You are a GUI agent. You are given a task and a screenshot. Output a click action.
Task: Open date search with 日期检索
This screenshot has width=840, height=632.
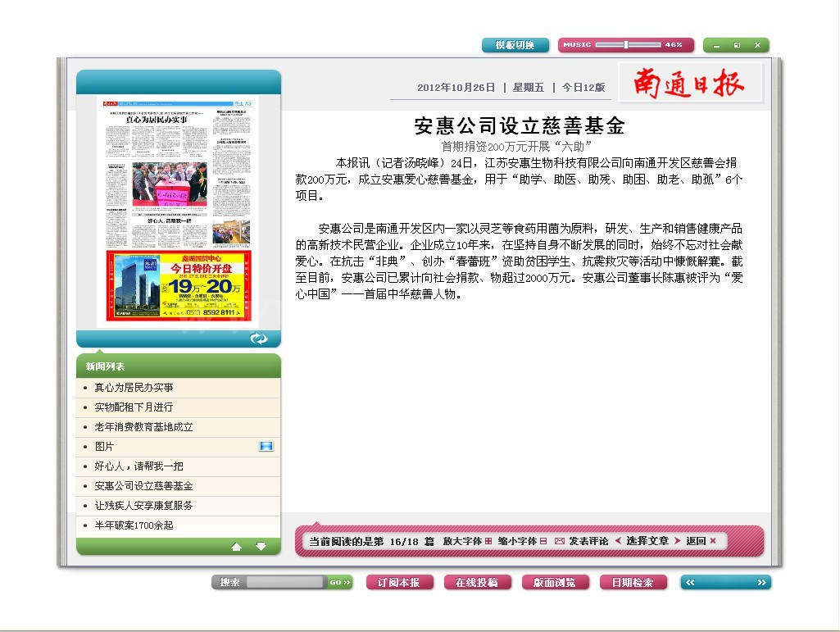tap(633, 583)
